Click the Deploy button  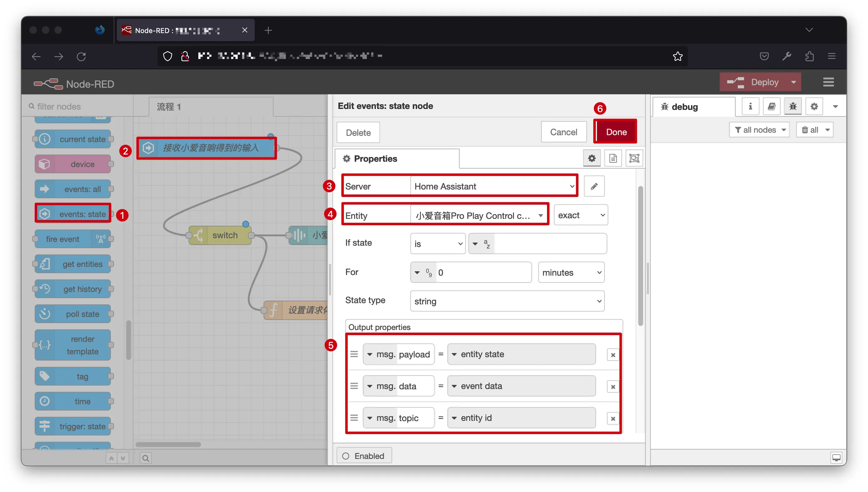click(753, 82)
